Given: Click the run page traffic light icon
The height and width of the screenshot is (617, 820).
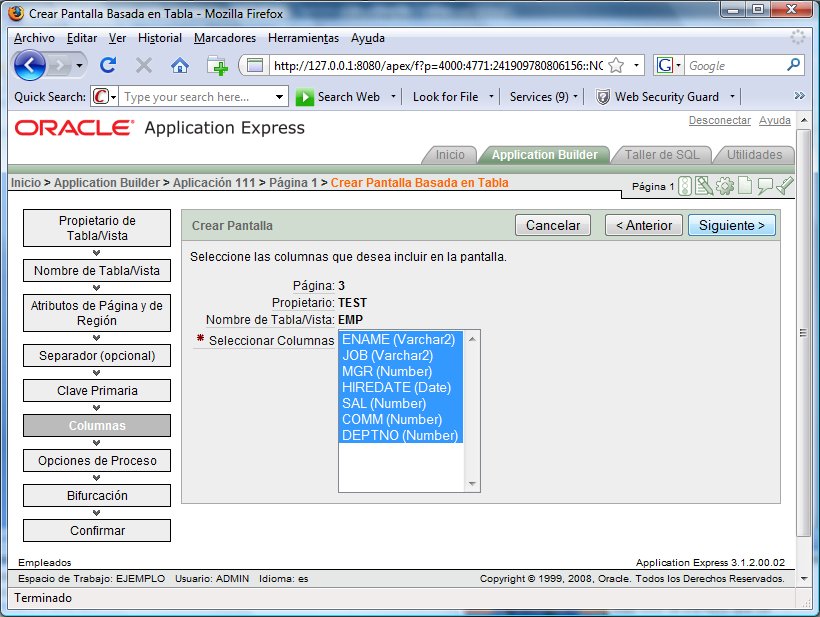Looking at the screenshot, I should [x=685, y=186].
